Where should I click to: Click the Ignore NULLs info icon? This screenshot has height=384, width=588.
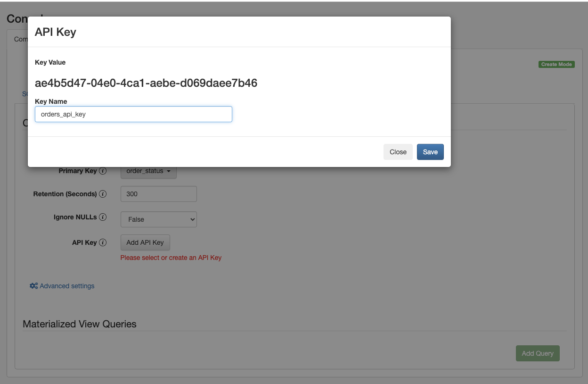(x=103, y=217)
